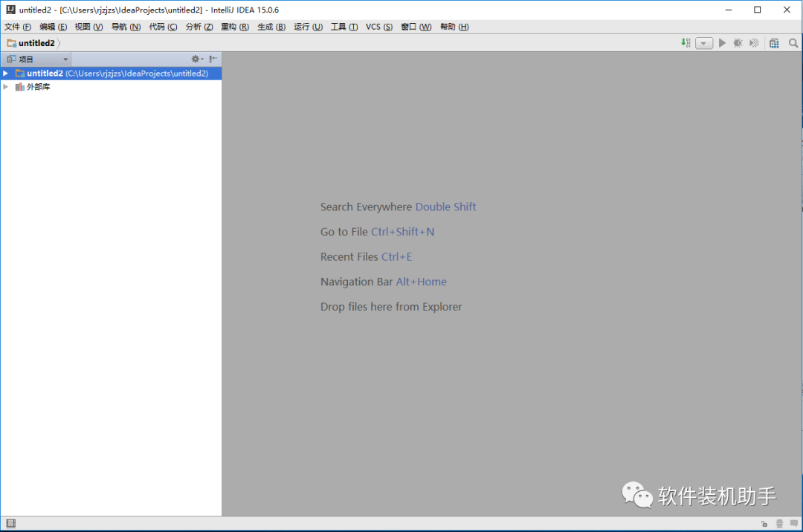Viewport: 803px width, 532px height.
Task: Open the Project Structure icon
Action: pyautogui.click(x=774, y=44)
